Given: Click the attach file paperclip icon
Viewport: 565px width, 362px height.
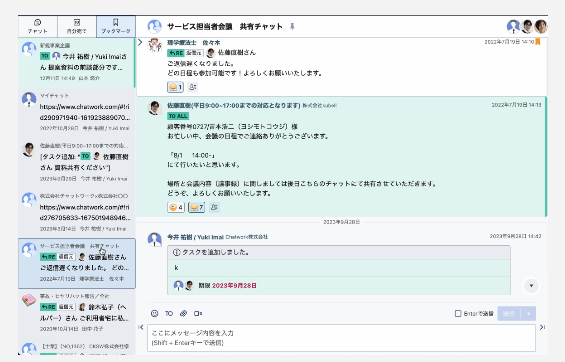Looking at the screenshot, I should pos(183,313).
